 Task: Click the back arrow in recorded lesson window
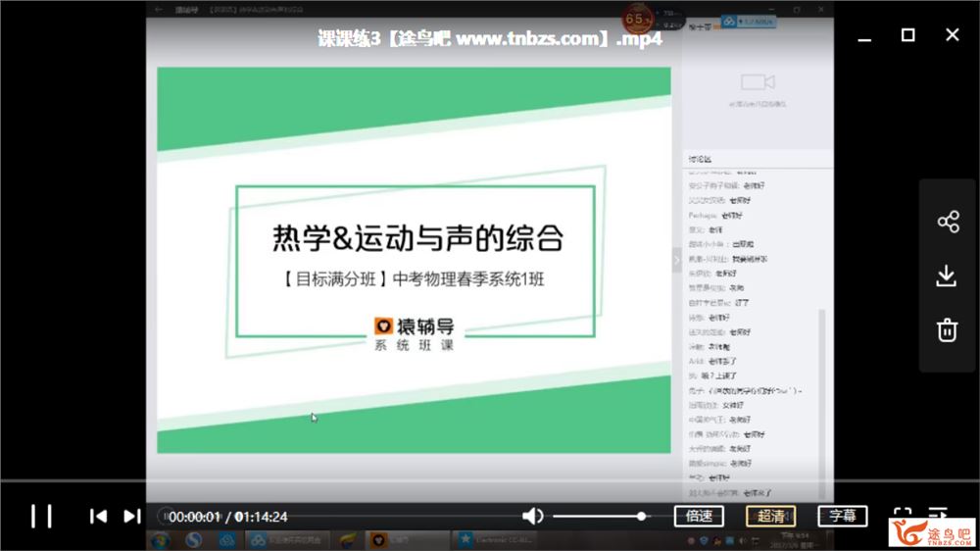[x=159, y=10]
